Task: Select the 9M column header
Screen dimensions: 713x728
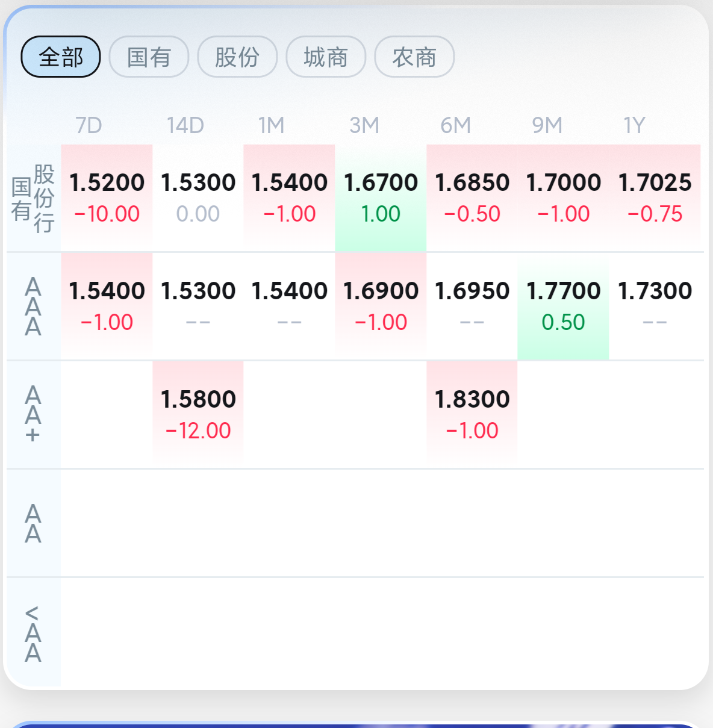Action: coord(547,125)
